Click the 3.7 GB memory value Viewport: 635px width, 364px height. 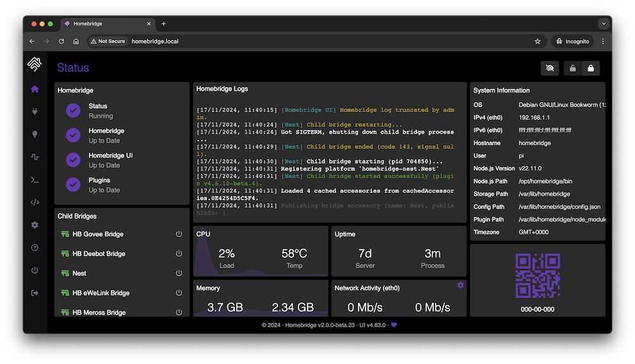[225, 308]
